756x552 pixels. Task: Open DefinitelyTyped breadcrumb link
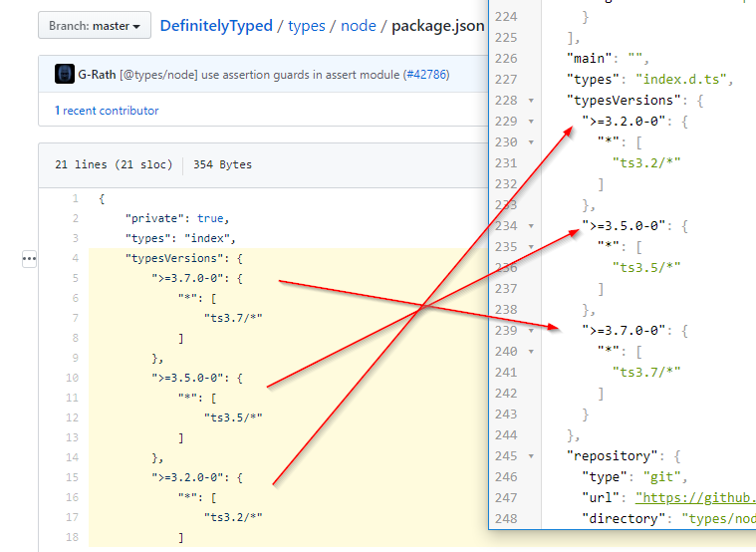click(216, 26)
